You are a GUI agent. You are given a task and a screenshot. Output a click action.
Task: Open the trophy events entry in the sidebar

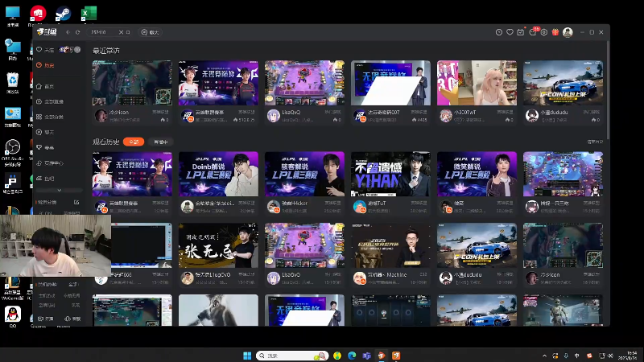pyautogui.click(x=45, y=147)
